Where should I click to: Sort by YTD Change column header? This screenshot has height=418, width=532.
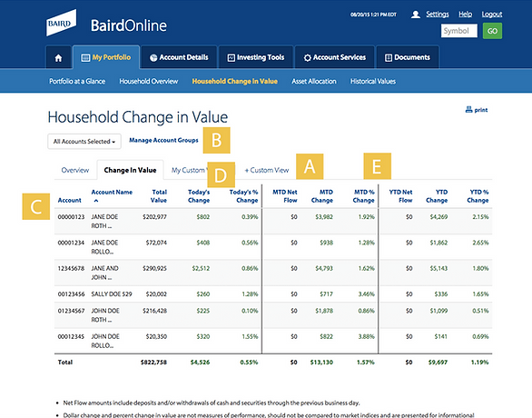pyautogui.click(x=437, y=196)
